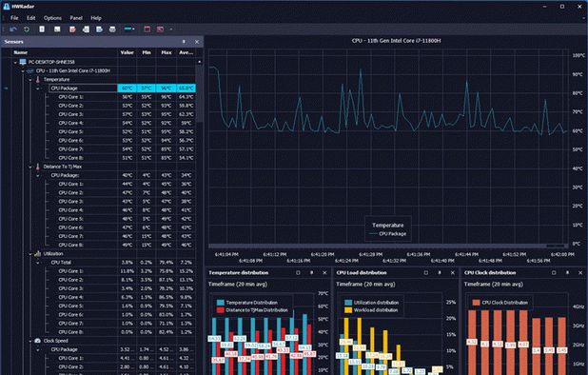
Task: Click the stacked pages toolbar icon
Action: tap(86, 29)
